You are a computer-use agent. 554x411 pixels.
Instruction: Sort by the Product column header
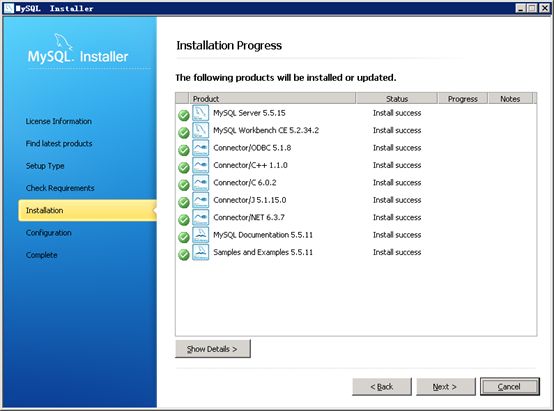tap(272, 99)
